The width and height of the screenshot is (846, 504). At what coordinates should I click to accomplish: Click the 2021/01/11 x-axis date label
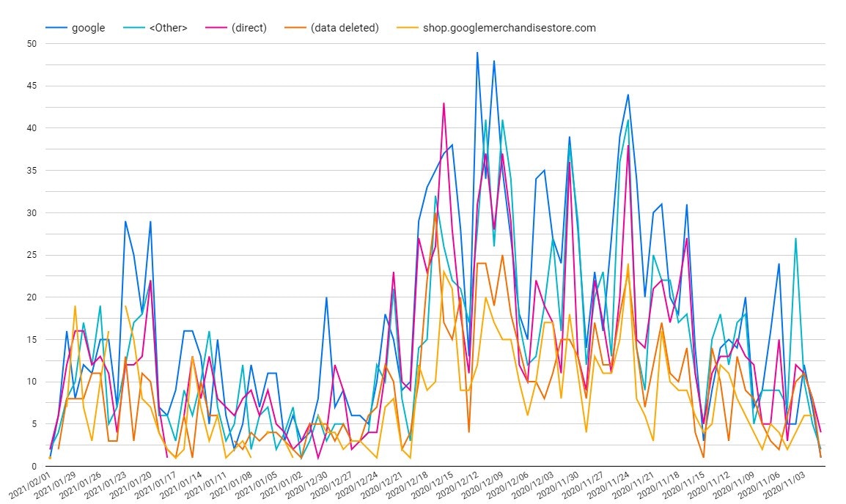[206, 485]
